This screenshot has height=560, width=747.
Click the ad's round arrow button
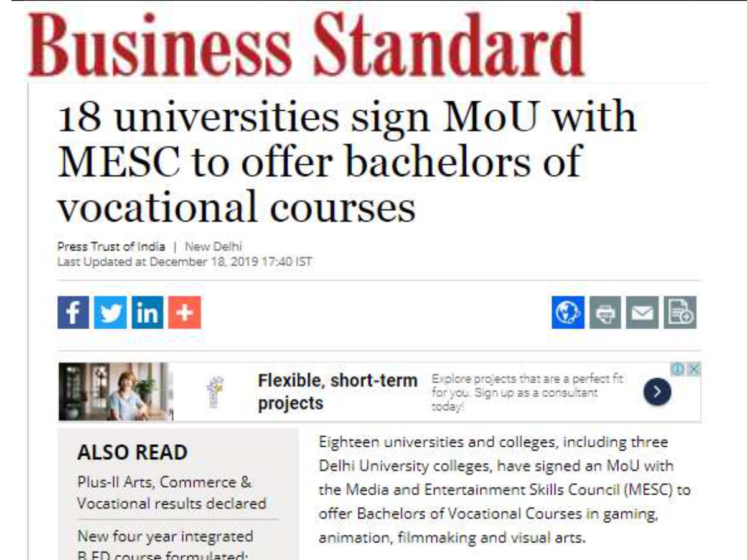(657, 392)
